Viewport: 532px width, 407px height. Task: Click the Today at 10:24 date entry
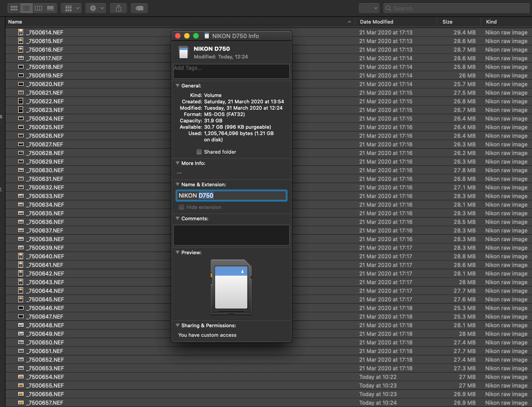[378, 402]
